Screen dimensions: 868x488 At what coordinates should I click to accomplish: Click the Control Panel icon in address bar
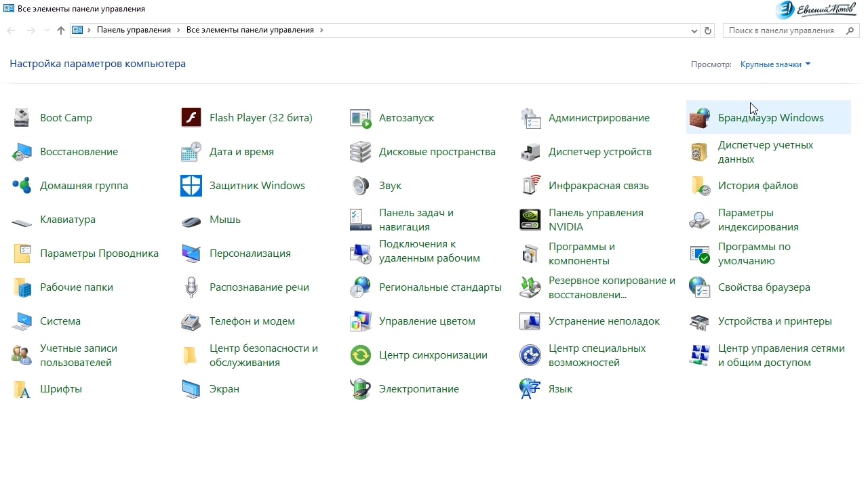(77, 30)
